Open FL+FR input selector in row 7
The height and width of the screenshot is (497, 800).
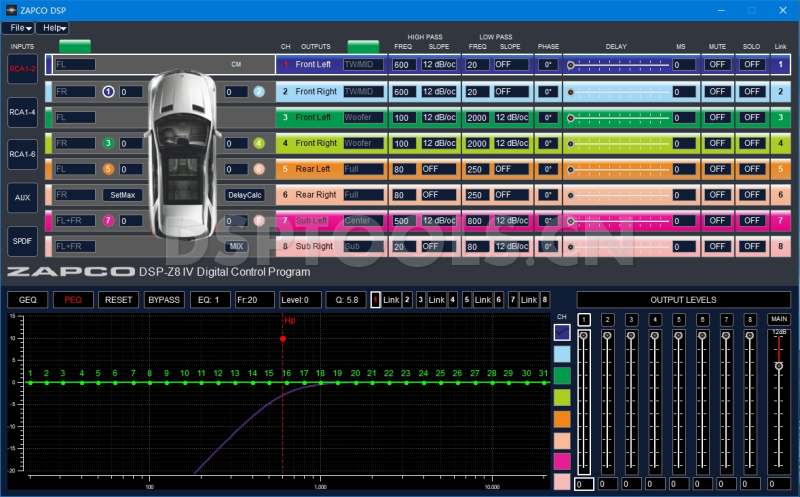tap(75, 220)
